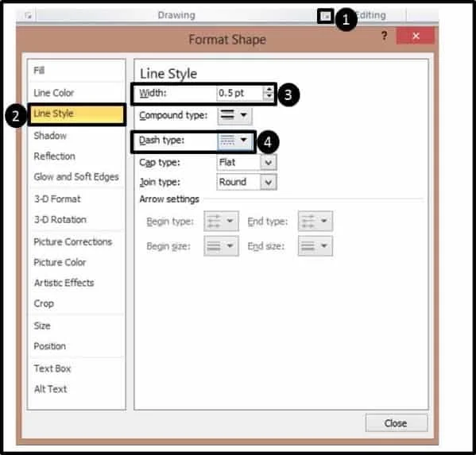Expand the Join type combo box
The width and height of the screenshot is (476, 455).
point(269,183)
